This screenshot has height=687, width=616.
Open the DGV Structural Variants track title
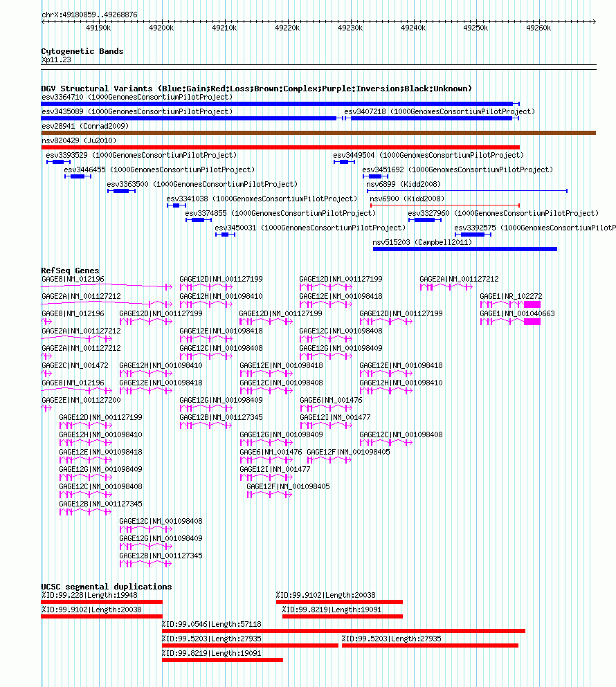[257, 89]
